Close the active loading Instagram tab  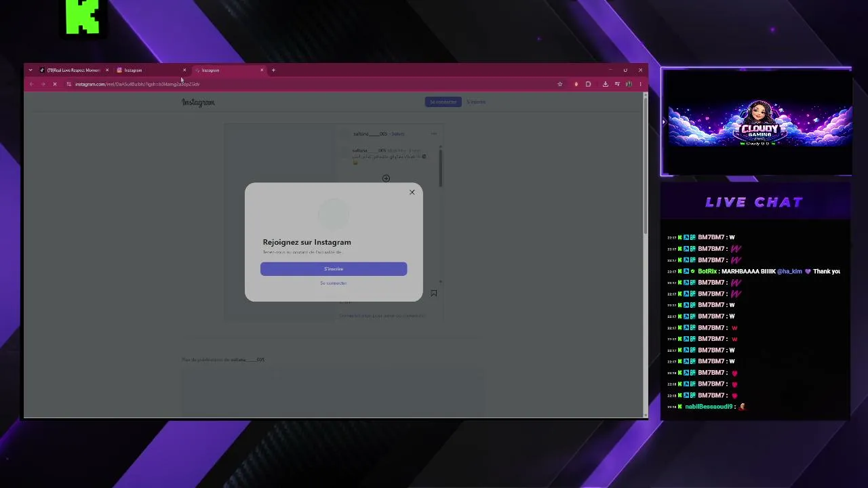click(262, 70)
